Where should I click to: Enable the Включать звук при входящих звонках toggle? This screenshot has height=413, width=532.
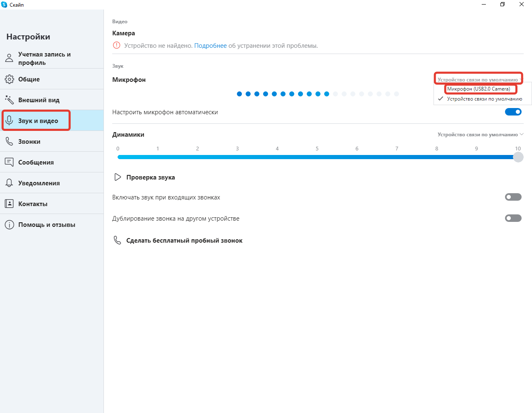pos(513,197)
